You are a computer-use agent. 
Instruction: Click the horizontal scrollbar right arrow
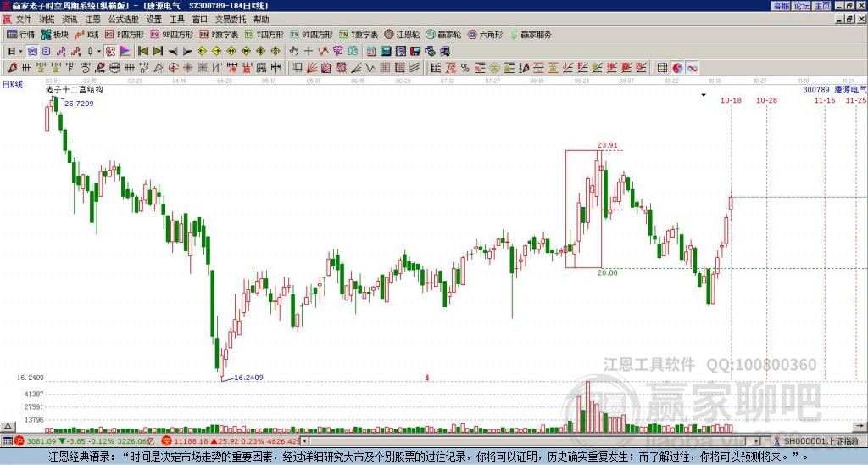756,441
